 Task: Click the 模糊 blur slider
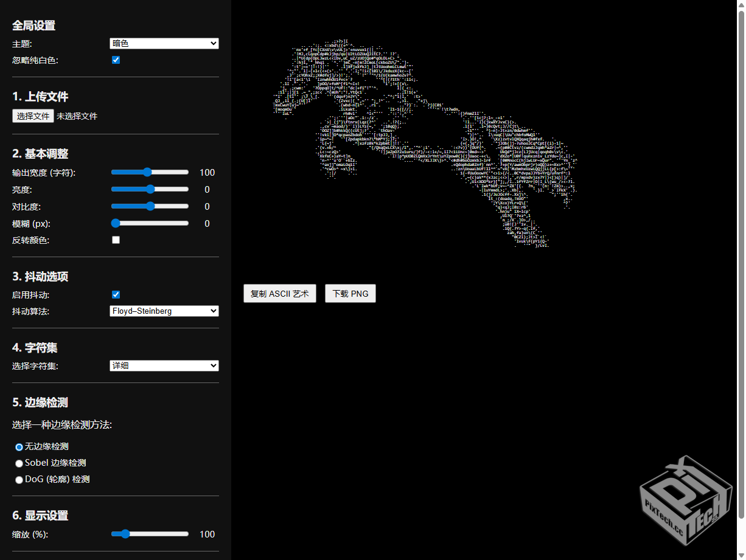point(150,224)
